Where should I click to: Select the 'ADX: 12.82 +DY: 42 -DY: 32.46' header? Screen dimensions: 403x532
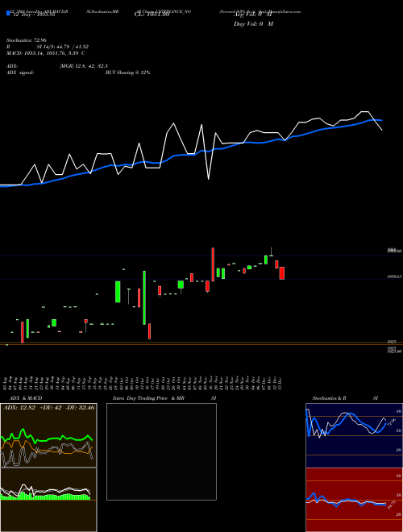pyautogui.click(x=49, y=408)
